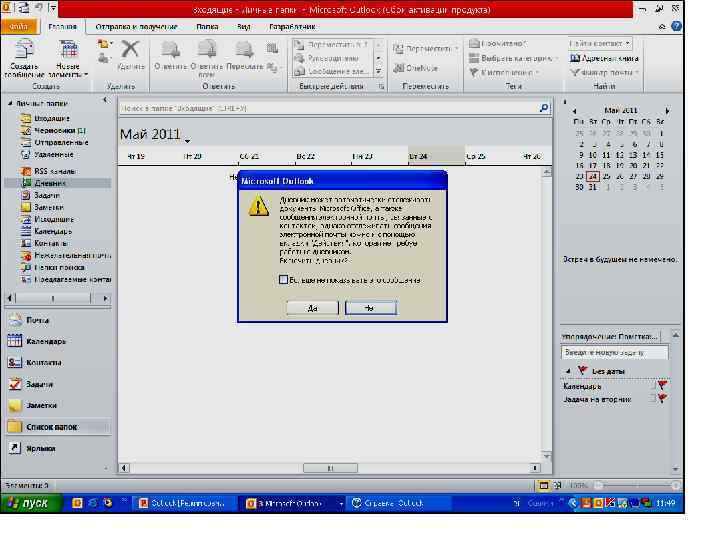This screenshot has height=540, width=720.
Task: Click Microsoft Outlook taskbar group button
Action: 294,503
